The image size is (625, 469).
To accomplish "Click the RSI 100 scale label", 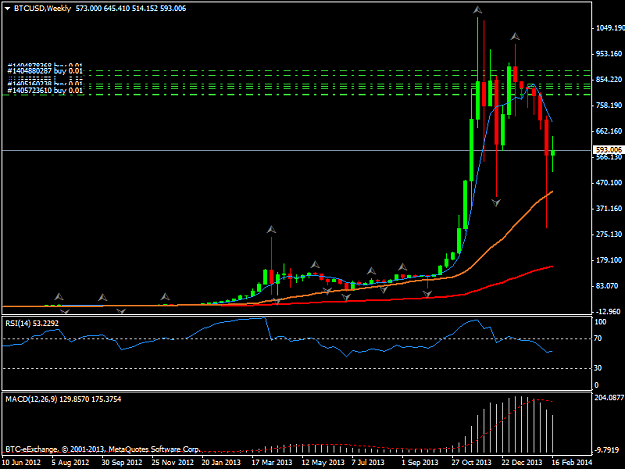I will click(600, 322).
